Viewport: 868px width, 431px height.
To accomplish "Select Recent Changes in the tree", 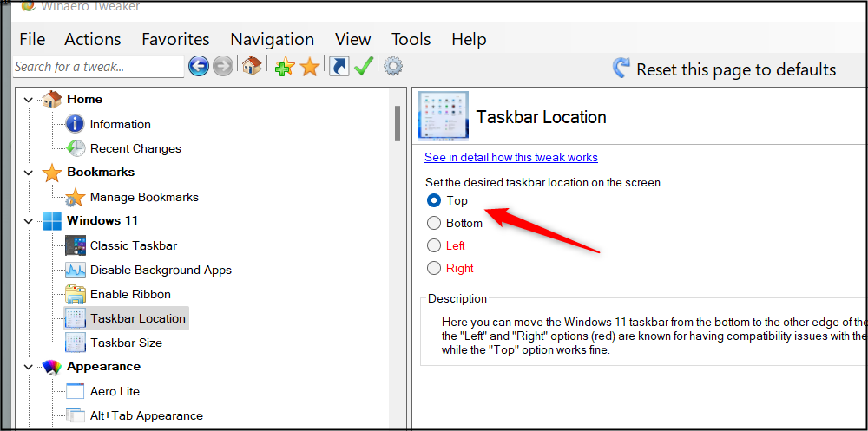I will 135,148.
